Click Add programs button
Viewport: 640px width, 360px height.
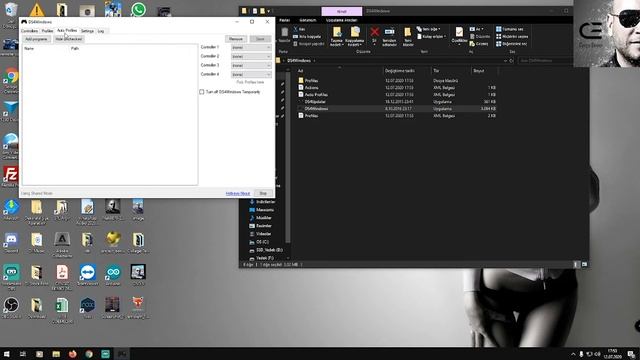(36, 39)
